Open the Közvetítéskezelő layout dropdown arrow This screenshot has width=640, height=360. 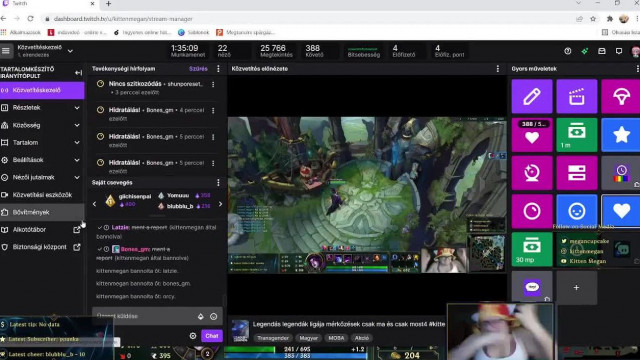[70, 51]
